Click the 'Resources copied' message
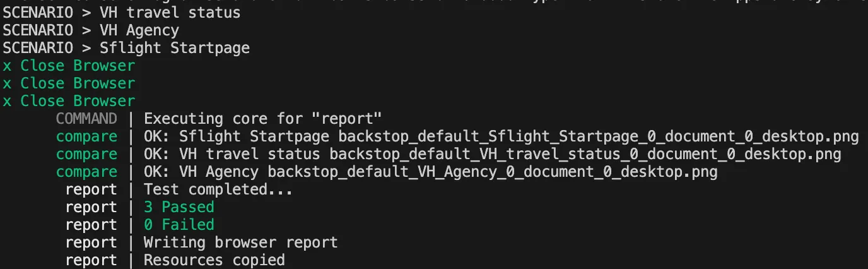Screen dimensions: 868x269 click(x=214, y=260)
